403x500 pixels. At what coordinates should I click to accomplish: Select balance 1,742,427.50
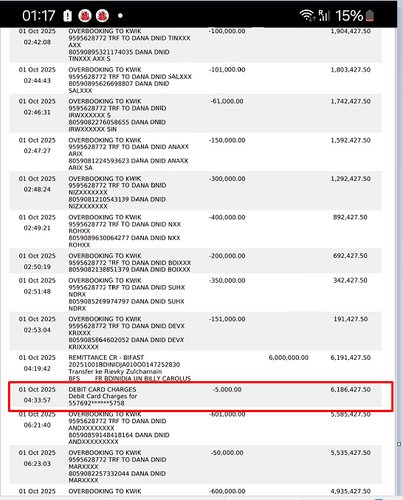click(350, 101)
